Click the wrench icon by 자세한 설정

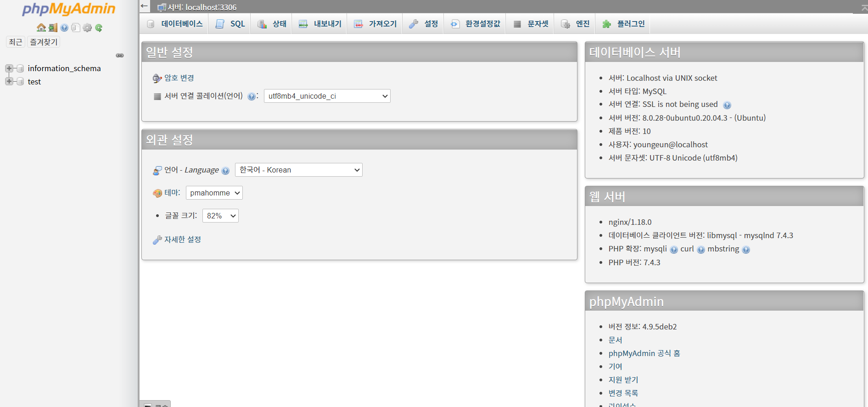[157, 240]
